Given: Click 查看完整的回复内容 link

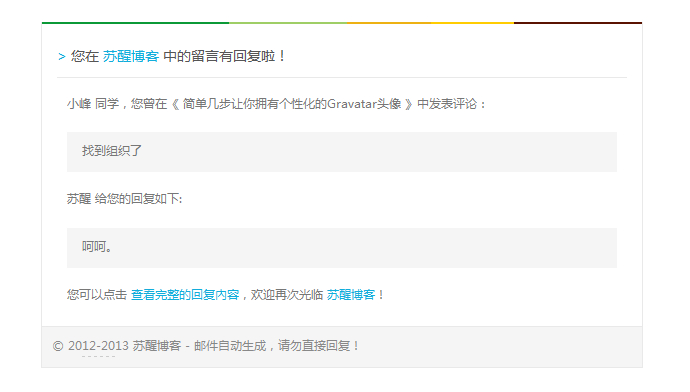Looking at the screenshot, I should coord(185,295).
